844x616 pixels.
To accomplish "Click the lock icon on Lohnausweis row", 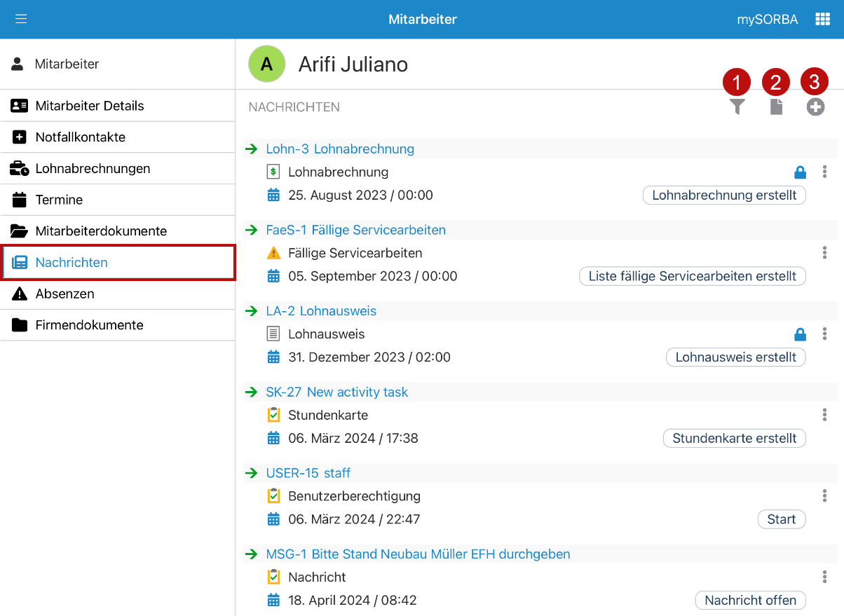I will point(800,334).
